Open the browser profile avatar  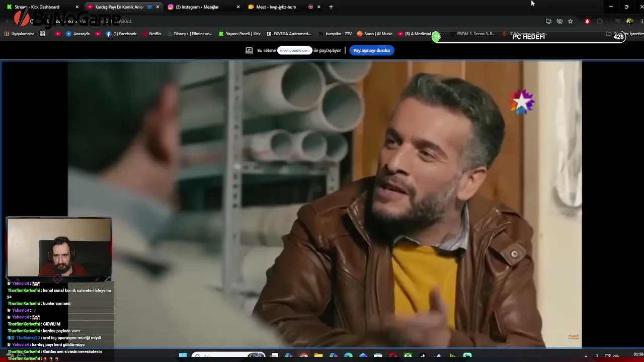coord(629,21)
